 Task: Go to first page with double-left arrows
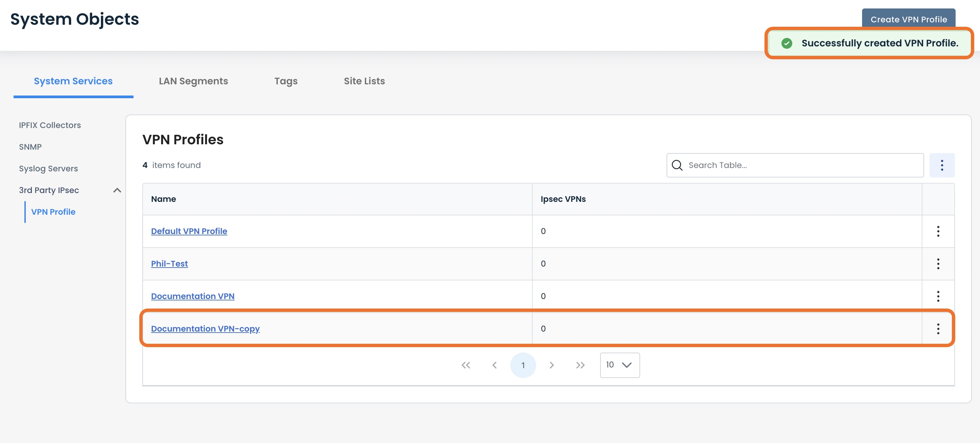point(466,365)
